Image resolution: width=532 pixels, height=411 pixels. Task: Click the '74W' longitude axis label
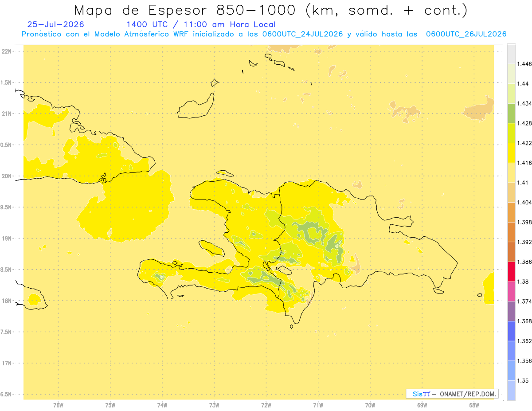pyautogui.click(x=162, y=405)
